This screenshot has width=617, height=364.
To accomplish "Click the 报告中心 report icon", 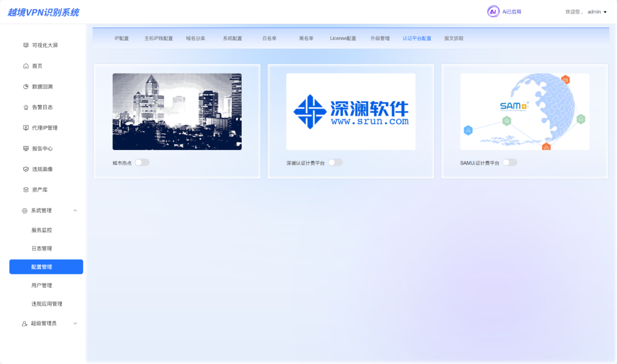I will (x=26, y=148).
